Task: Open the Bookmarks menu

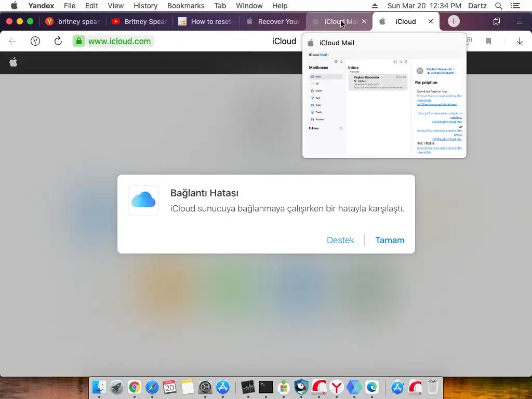Action: [186, 6]
